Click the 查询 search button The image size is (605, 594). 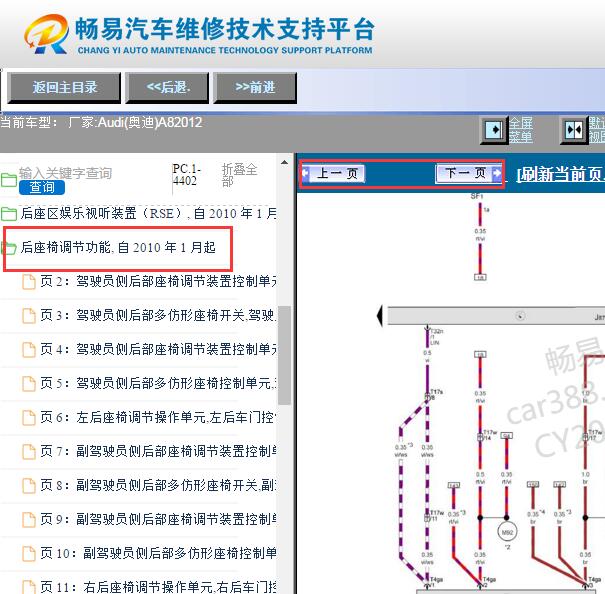point(42,187)
